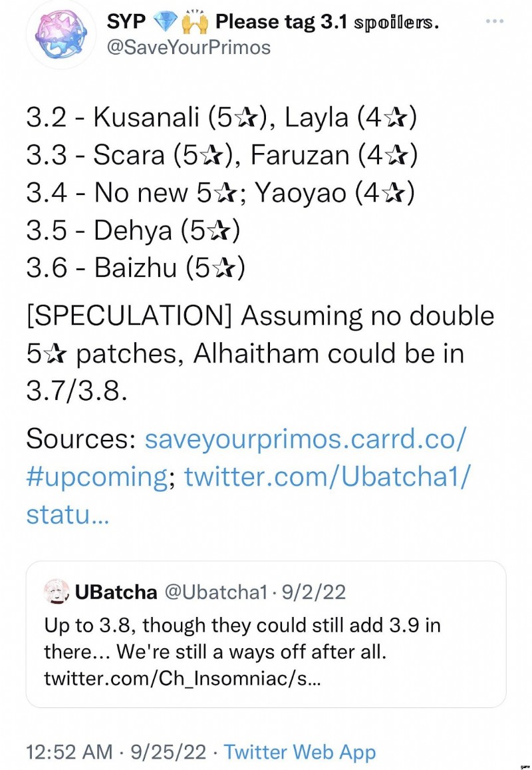
Task: Open the @SaveYourPrimos handle
Action: tap(188, 48)
